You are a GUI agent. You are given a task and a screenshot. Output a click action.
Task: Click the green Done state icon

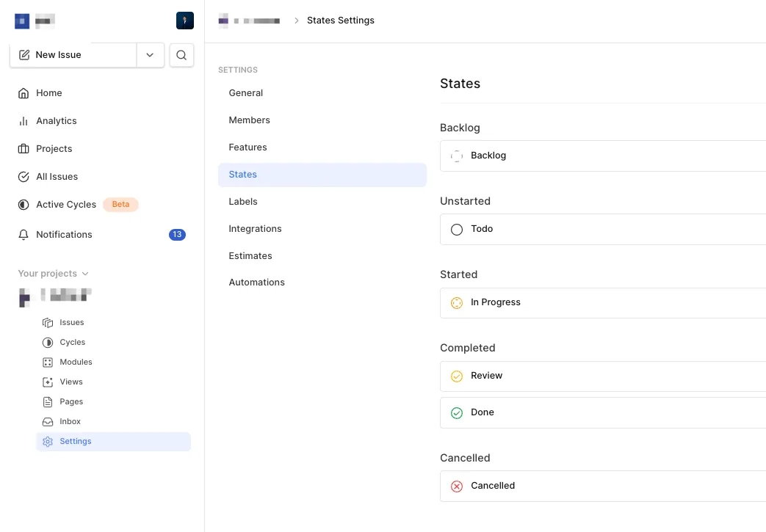[457, 412]
